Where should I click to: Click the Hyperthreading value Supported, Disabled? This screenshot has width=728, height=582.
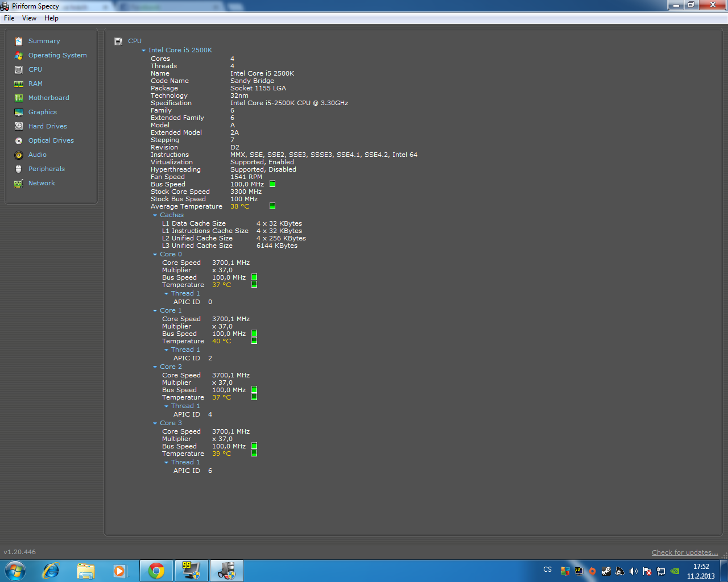coord(263,169)
